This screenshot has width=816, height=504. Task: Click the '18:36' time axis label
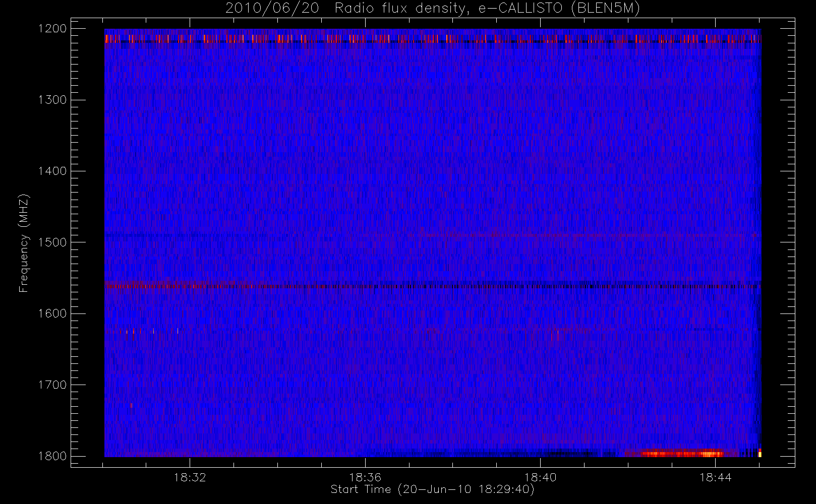365,477
